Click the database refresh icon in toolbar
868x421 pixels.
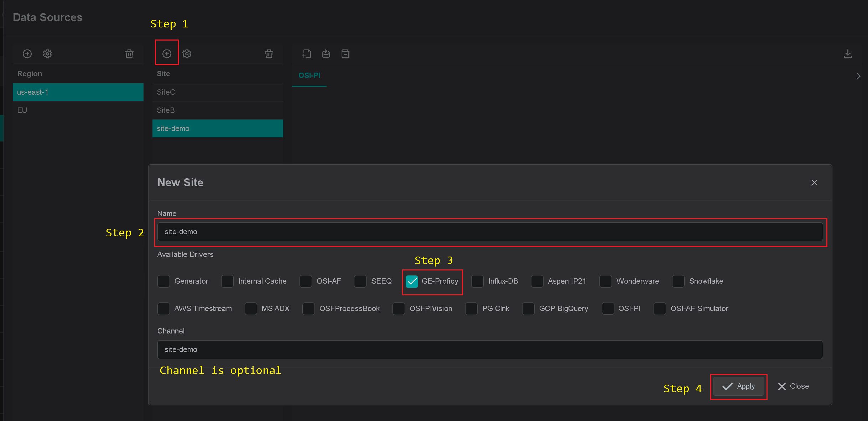coord(326,54)
